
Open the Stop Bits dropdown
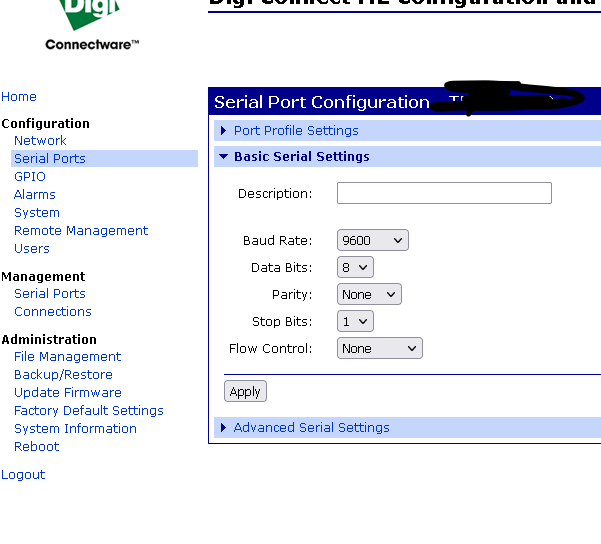pyautogui.click(x=355, y=322)
